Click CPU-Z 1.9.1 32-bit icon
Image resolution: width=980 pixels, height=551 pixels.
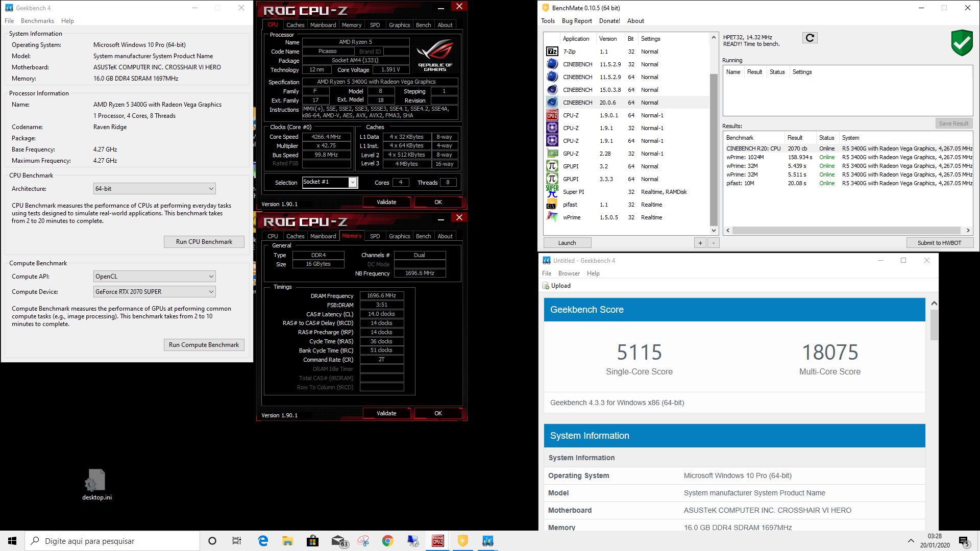click(x=552, y=128)
